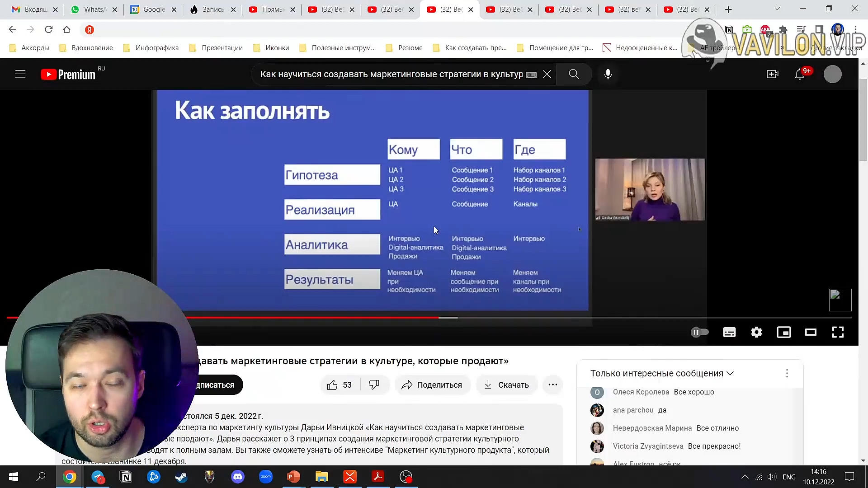Toggle subtitles in video player

pyautogui.click(x=729, y=333)
